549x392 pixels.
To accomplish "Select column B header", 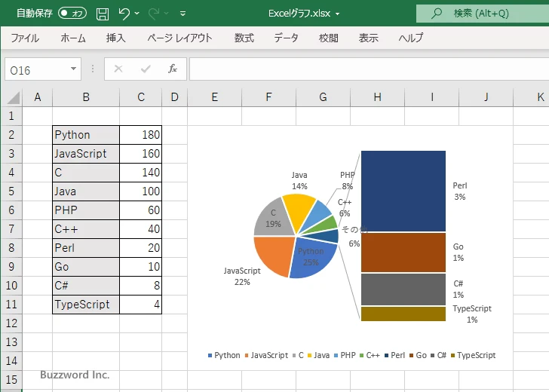I will click(x=86, y=97).
